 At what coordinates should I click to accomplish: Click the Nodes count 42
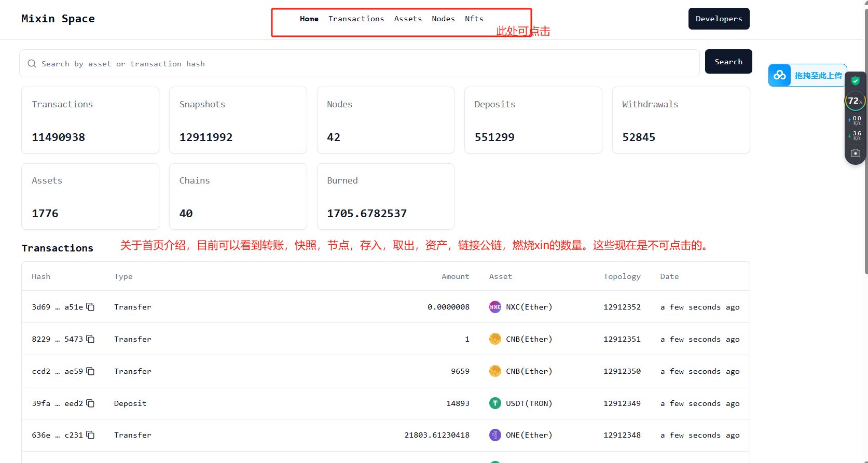coord(334,137)
